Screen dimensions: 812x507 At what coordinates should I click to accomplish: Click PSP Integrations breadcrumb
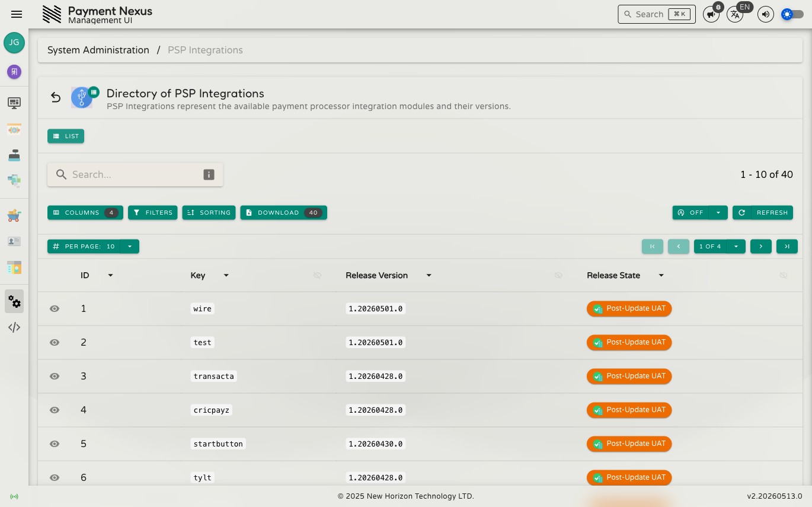[205, 50]
